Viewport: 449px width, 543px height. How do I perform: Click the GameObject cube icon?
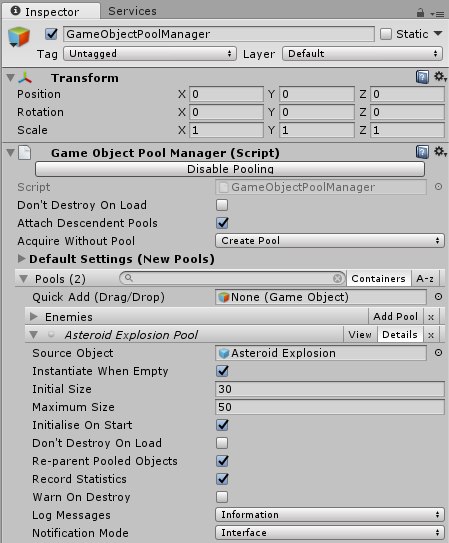point(19,37)
